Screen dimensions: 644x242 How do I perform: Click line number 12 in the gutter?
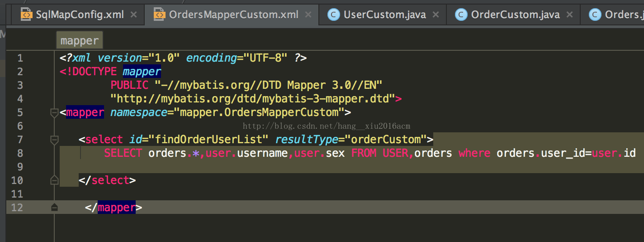tap(17, 208)
